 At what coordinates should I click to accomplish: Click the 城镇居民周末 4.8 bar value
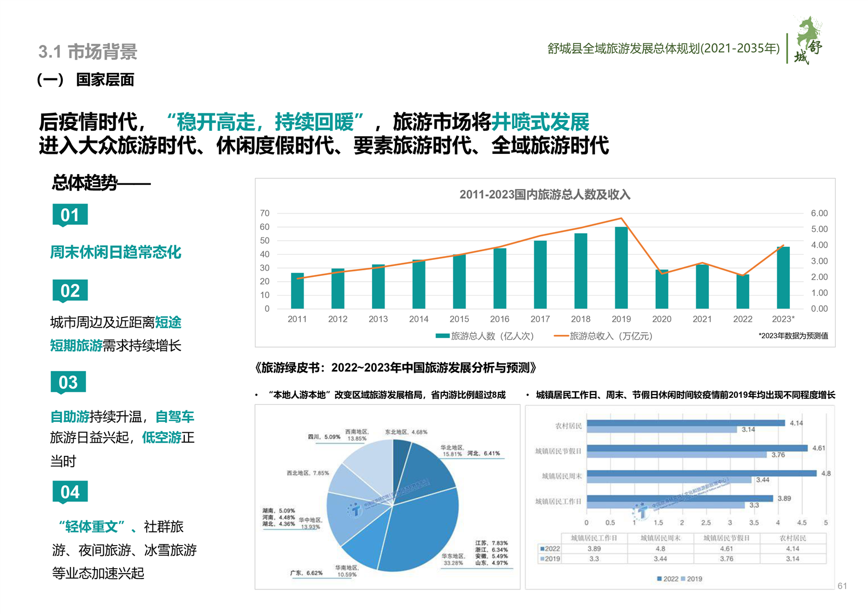825,473
